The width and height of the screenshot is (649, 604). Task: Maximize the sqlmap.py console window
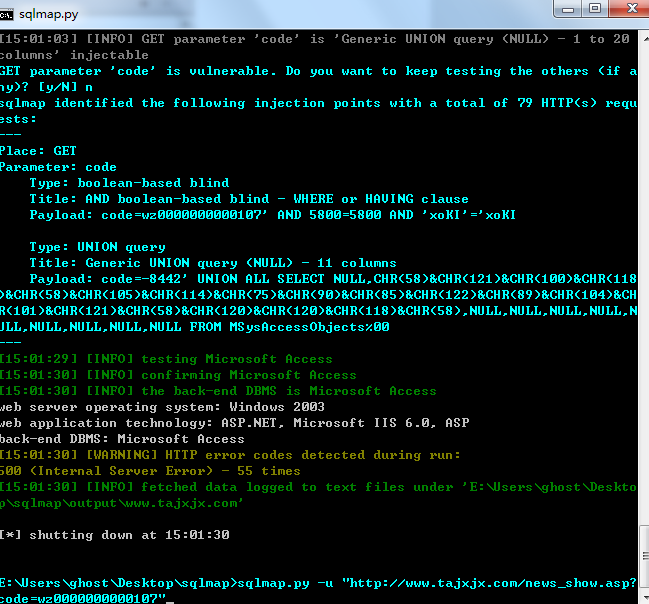(595, 8)
